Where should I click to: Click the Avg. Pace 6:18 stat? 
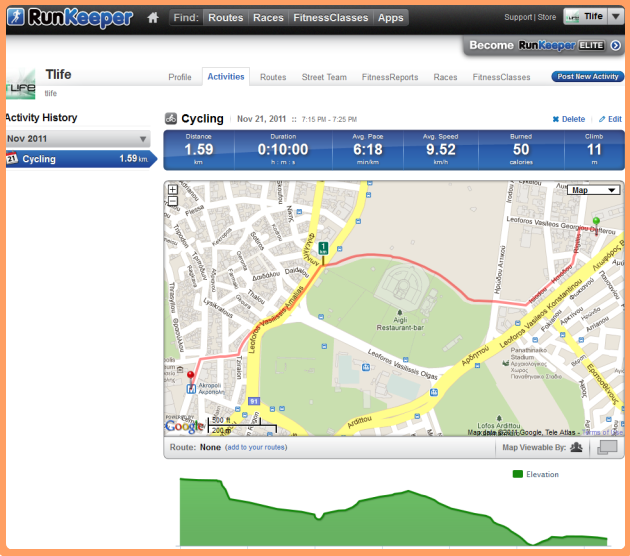point(368,149)
